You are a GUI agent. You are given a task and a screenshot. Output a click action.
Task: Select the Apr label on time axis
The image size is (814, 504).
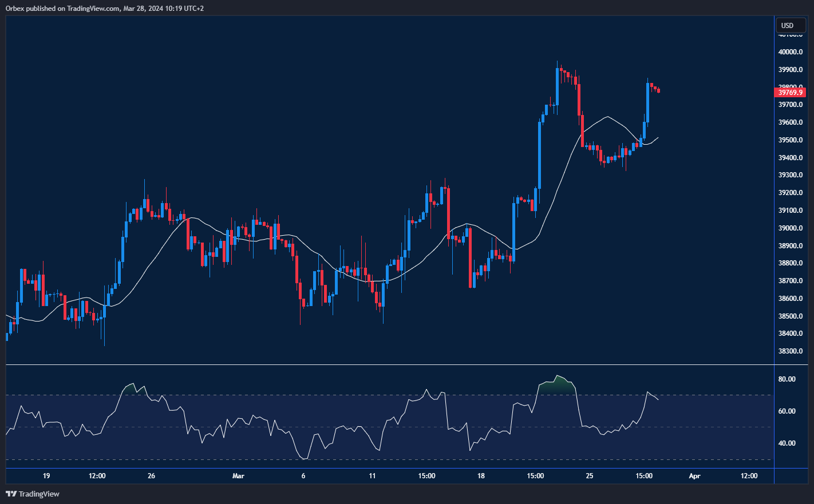pos(694,476)
